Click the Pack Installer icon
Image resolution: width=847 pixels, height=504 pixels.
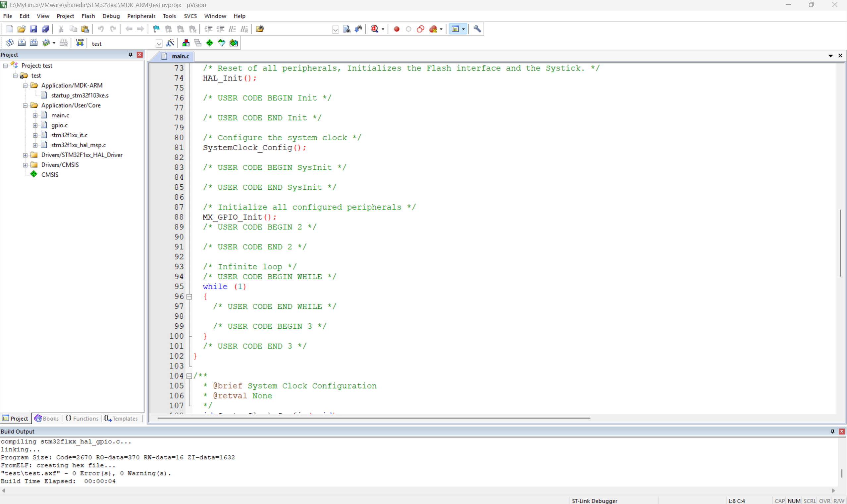click(x=234, y=43)
